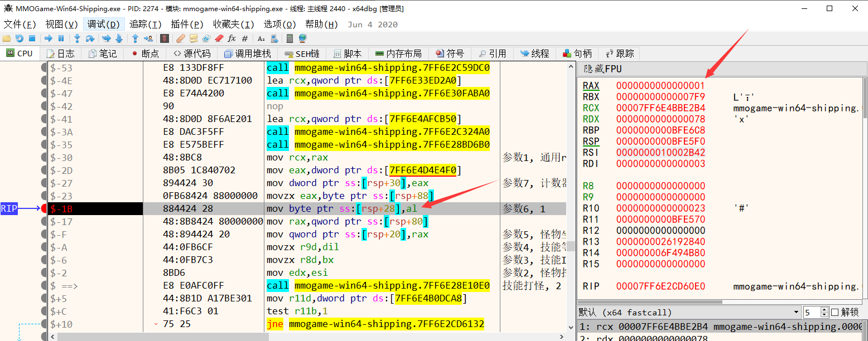
Task: Open the Comments toolbar icon
Action: pyautogui.click(x=194, y=38)
